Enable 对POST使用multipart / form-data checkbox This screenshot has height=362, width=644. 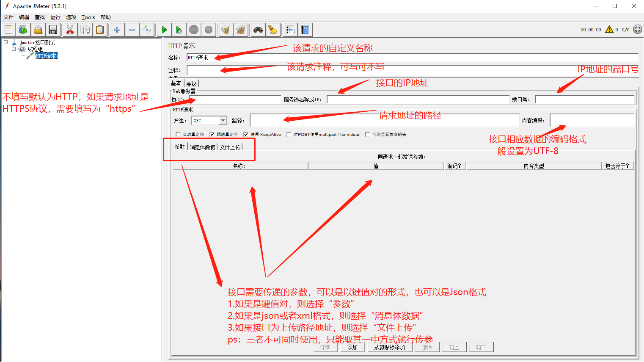[289, 134]
